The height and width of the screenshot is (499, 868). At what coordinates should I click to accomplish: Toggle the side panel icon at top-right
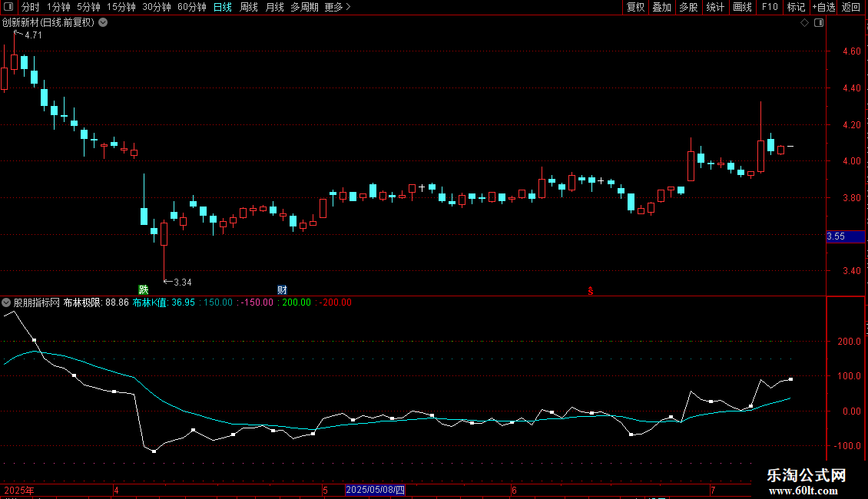point(819,23)
